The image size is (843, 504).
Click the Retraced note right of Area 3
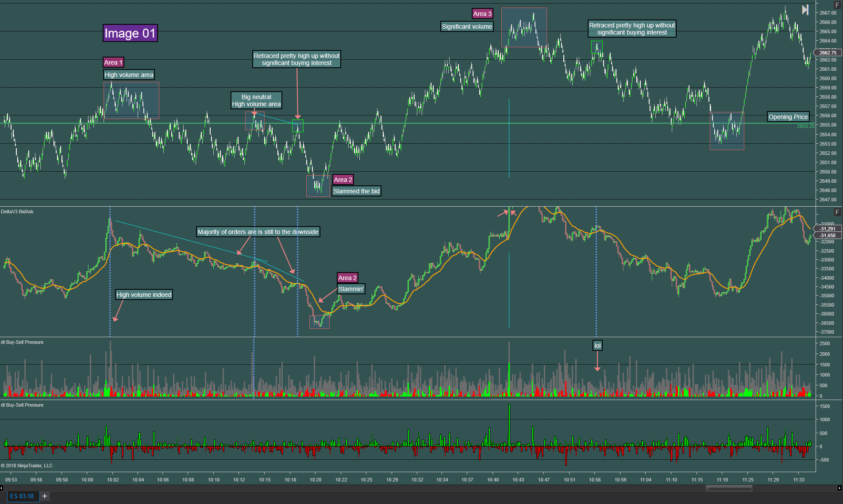[x=632, y=29]
